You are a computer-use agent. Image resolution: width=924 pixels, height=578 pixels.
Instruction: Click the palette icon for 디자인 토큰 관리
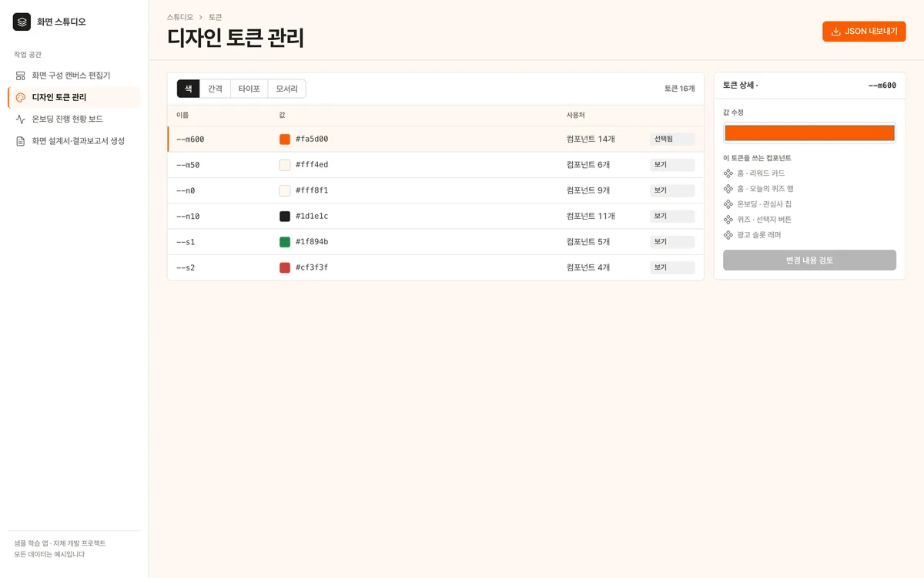(21, 97)
